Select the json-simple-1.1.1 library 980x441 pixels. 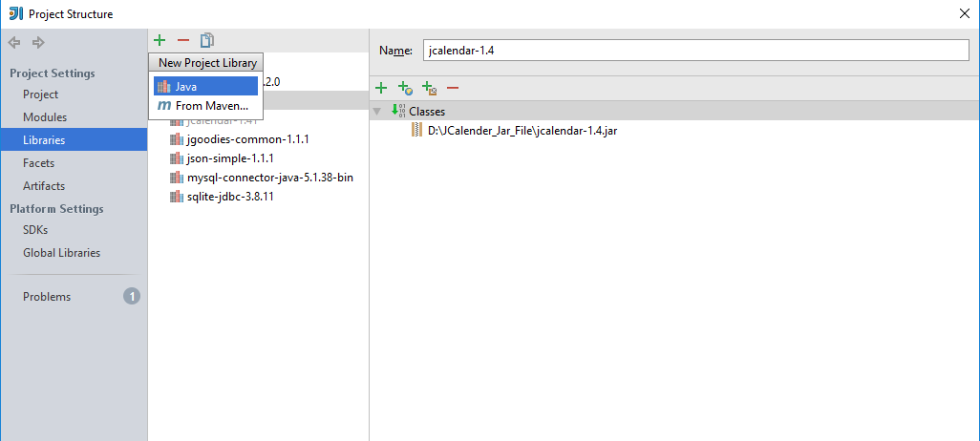coord(230,158)
